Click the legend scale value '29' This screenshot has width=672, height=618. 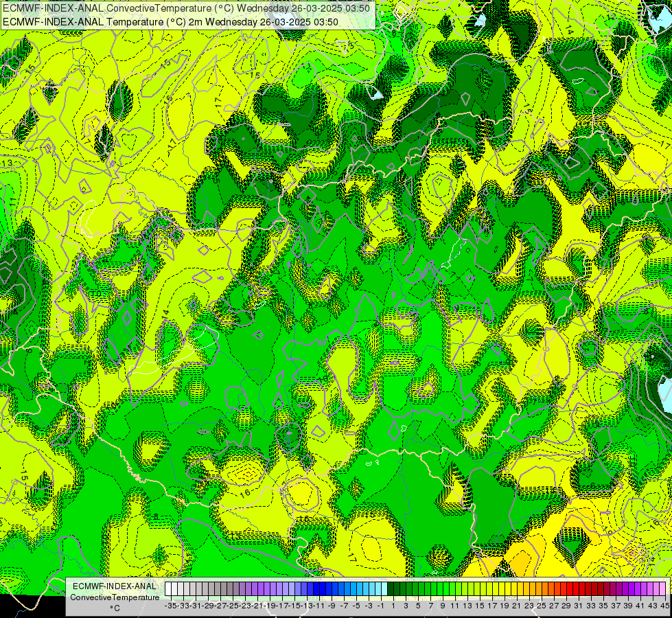tap(566, 606)
